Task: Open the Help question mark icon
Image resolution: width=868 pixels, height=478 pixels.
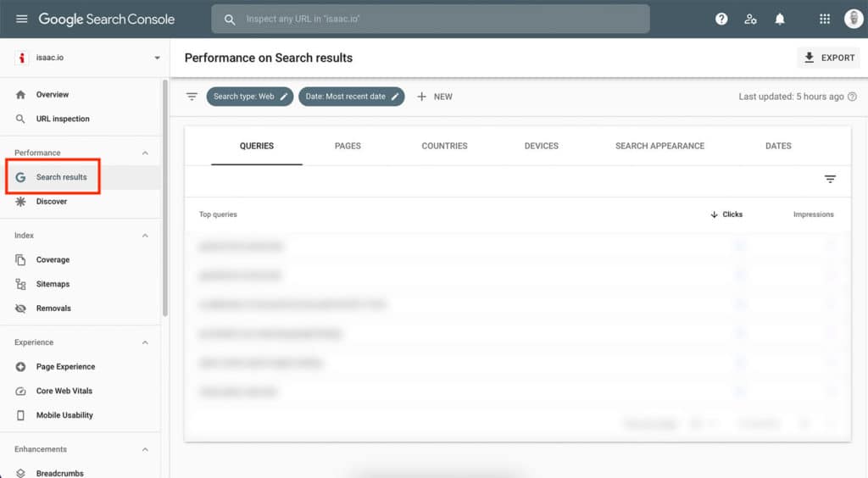Action: point(721,19)
